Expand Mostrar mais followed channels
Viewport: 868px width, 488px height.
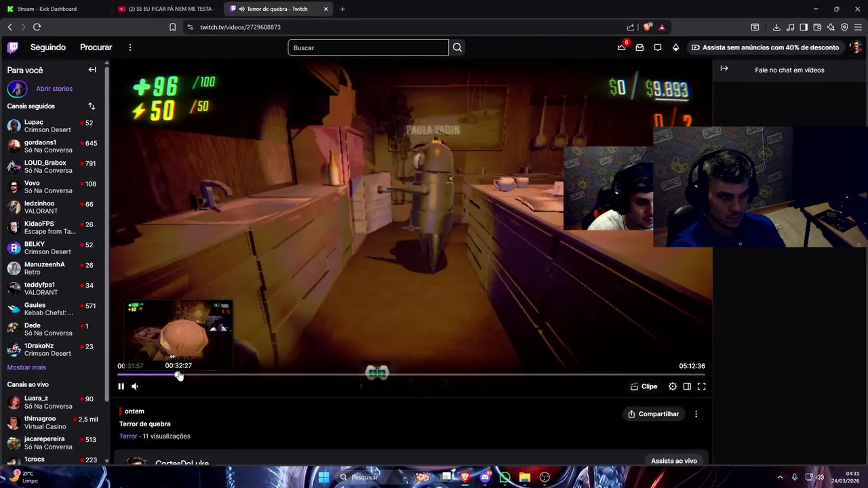(x=26, y=367)
